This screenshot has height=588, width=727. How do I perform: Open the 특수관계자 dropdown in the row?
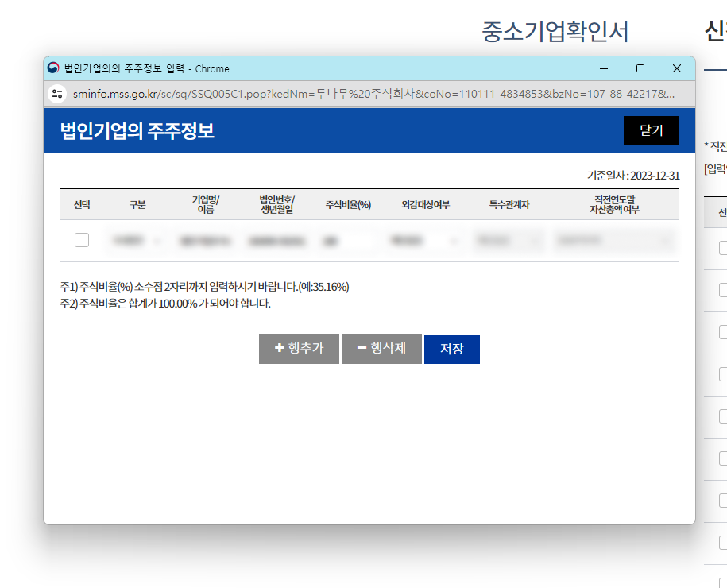click(x=509, y=241)
